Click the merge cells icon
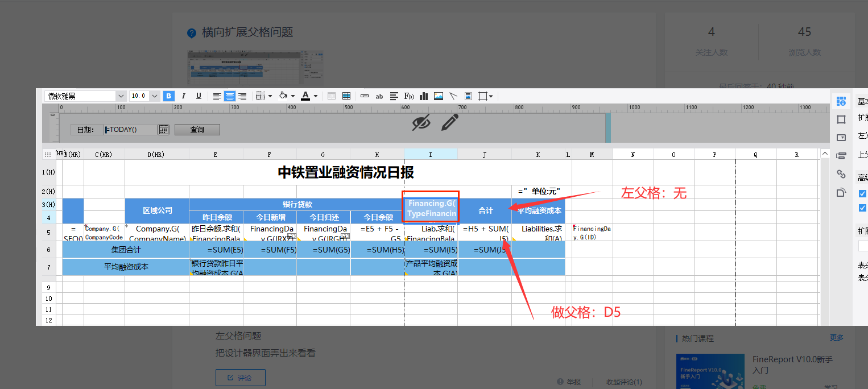This screenshot has height=389, width=868. [332, 96]
